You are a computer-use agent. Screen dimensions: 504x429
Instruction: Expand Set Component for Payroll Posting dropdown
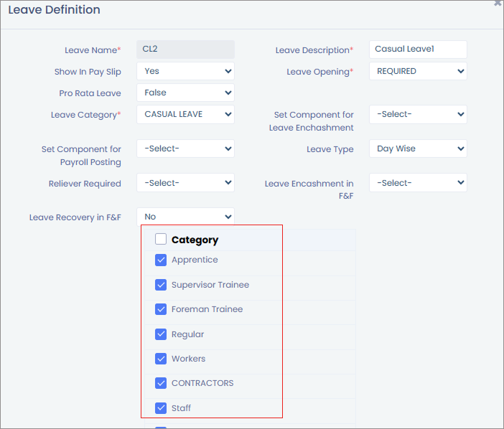coord(185,148)
